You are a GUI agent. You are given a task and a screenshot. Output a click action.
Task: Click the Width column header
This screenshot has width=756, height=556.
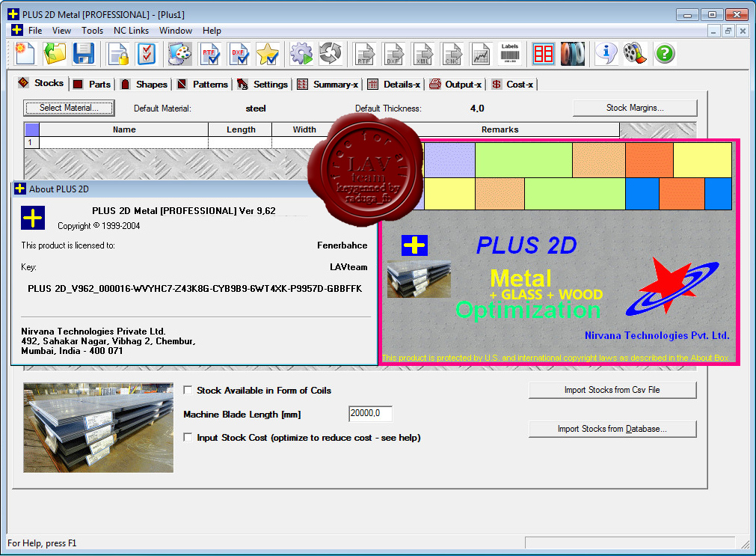[x=304, y=129]
